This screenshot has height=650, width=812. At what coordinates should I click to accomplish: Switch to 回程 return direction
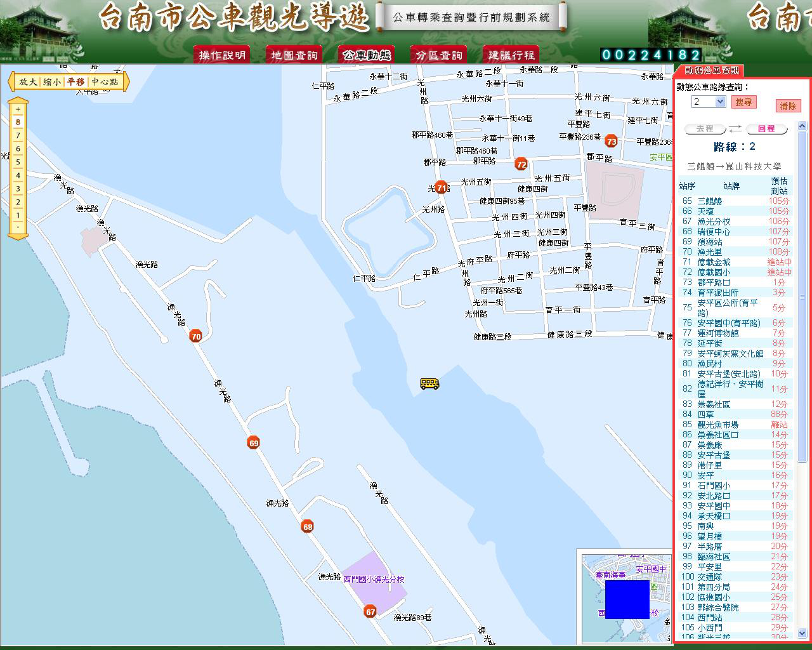click(x=766, y=129)
